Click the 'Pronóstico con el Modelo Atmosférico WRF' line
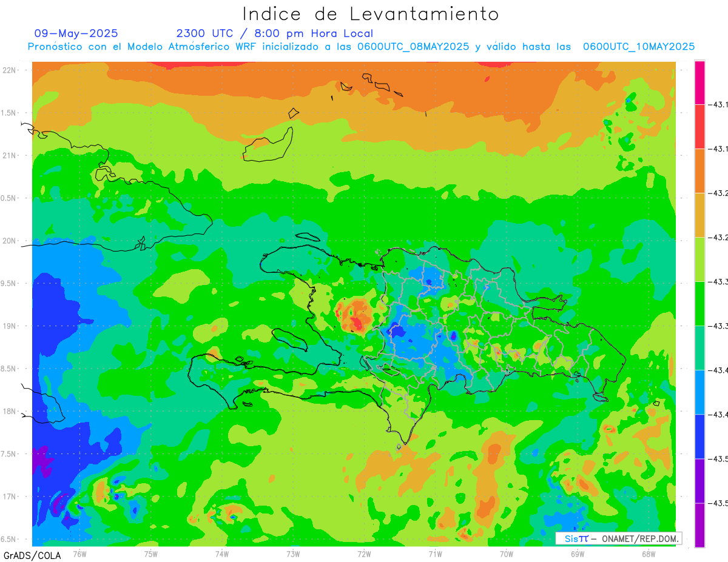 pyautogui.click(x=361, y=47)
